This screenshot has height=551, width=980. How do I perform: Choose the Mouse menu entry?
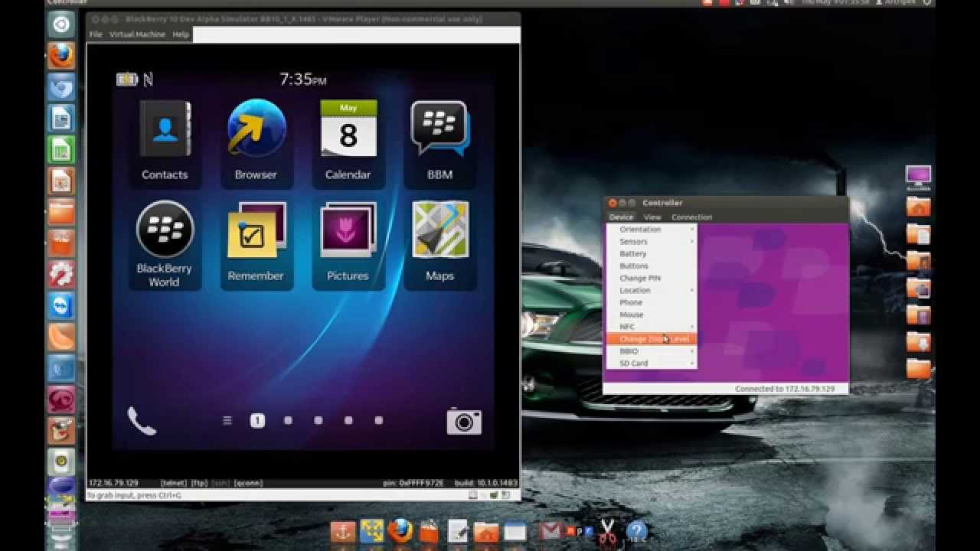[652, 315]
